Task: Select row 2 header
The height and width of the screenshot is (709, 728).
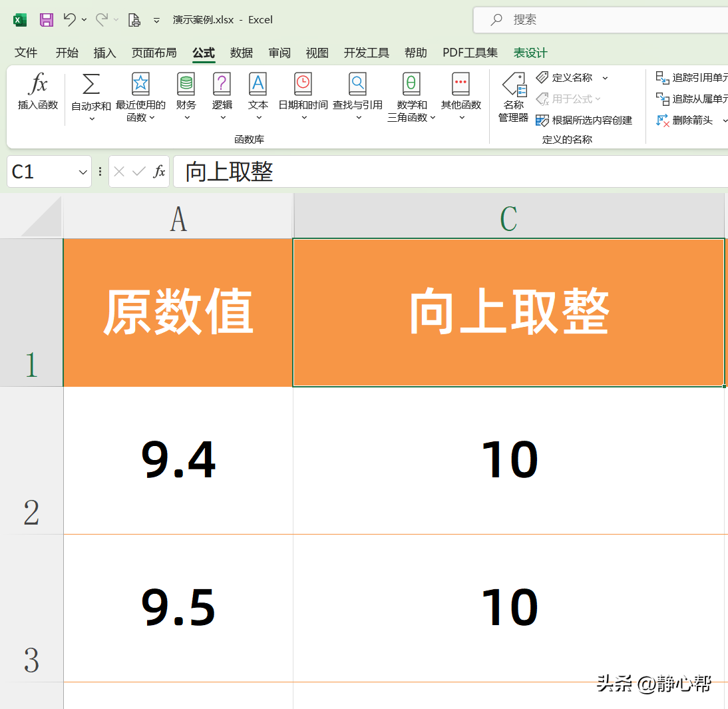Action: click(31, 461)
